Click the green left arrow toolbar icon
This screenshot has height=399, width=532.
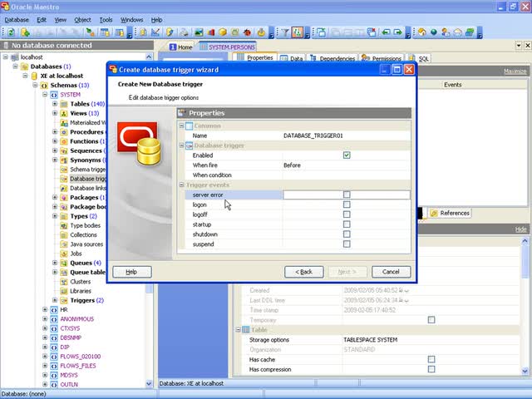(x=386, y=32)
